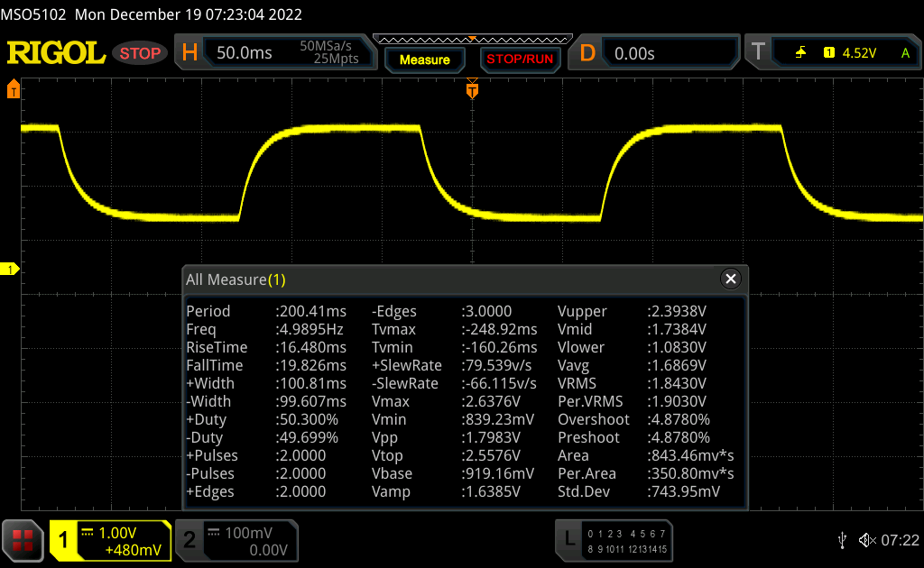Close the All Measure panel
924x568 pixels.
click(x=731, y=279)
